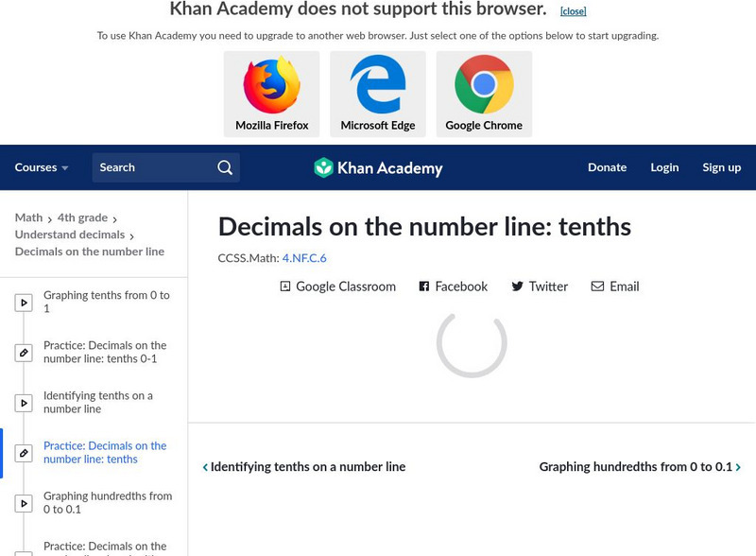Select the Google Chrome browser icon
The image size is (756, 556).
point(484,85)
